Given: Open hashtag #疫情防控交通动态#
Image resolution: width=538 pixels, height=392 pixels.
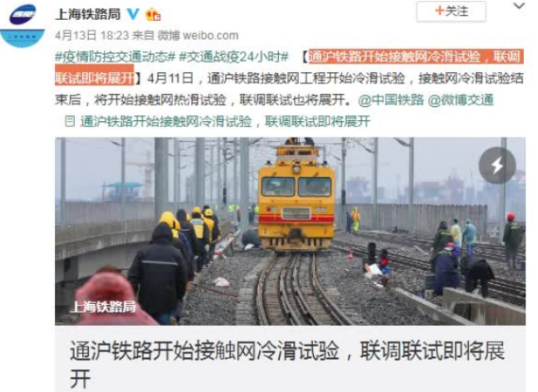Looking at the screenshot, I should [x=115, y=57].
